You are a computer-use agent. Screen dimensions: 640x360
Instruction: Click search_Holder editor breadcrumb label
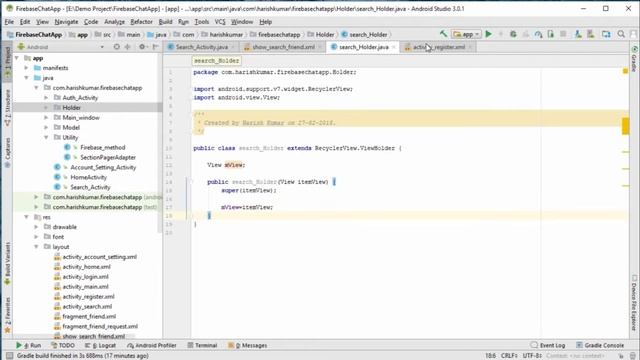click(x=216, y=60)
